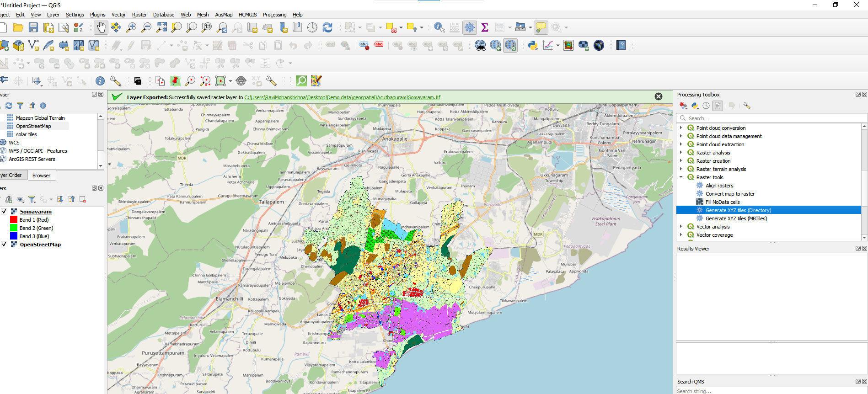Click the red pushpin map icon
The height and width of the screenshot is (394, 868).
pyautogui.click(x=175, y=81)
